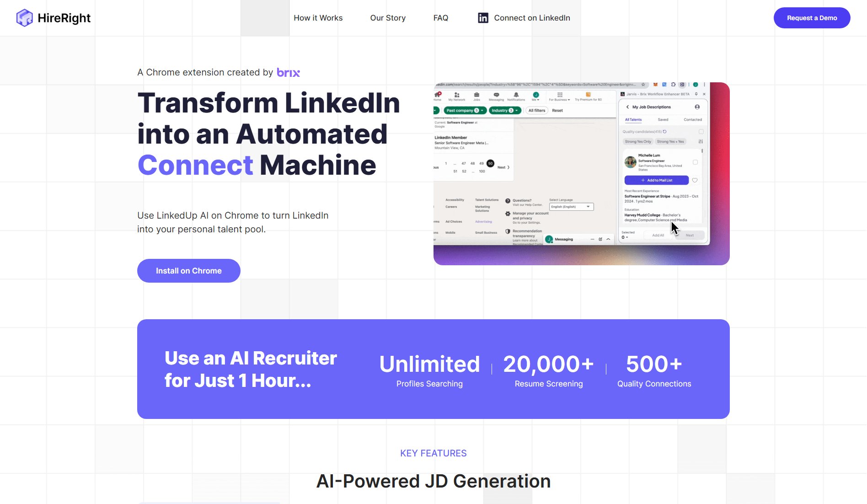Click the Install on Chrome button

click(x=188, y=271)
